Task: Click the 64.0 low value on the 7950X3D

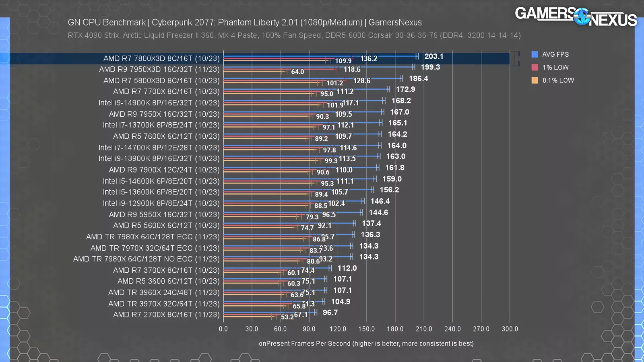Action: (297, 72)
